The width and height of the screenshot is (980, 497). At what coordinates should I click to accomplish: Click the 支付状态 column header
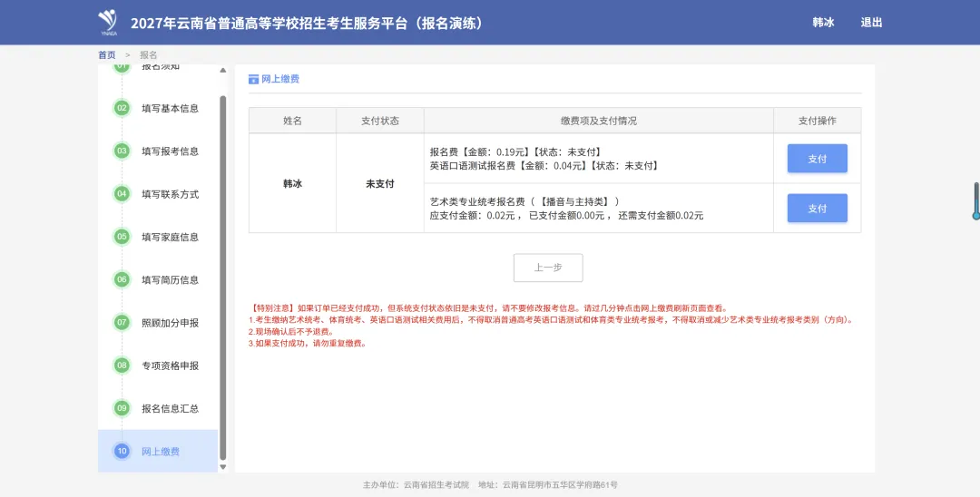tap(380, 121)
